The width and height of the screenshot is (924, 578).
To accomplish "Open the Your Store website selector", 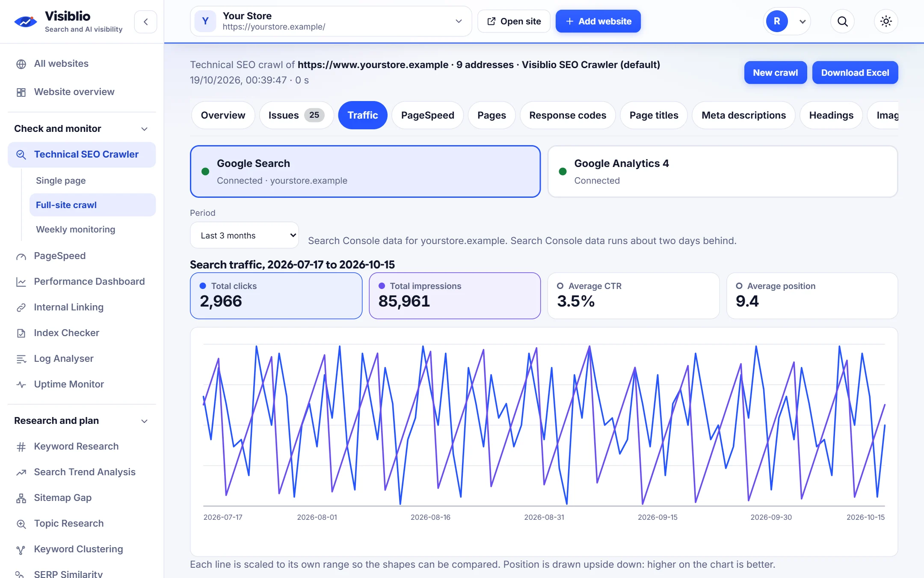I will (331, 21).
